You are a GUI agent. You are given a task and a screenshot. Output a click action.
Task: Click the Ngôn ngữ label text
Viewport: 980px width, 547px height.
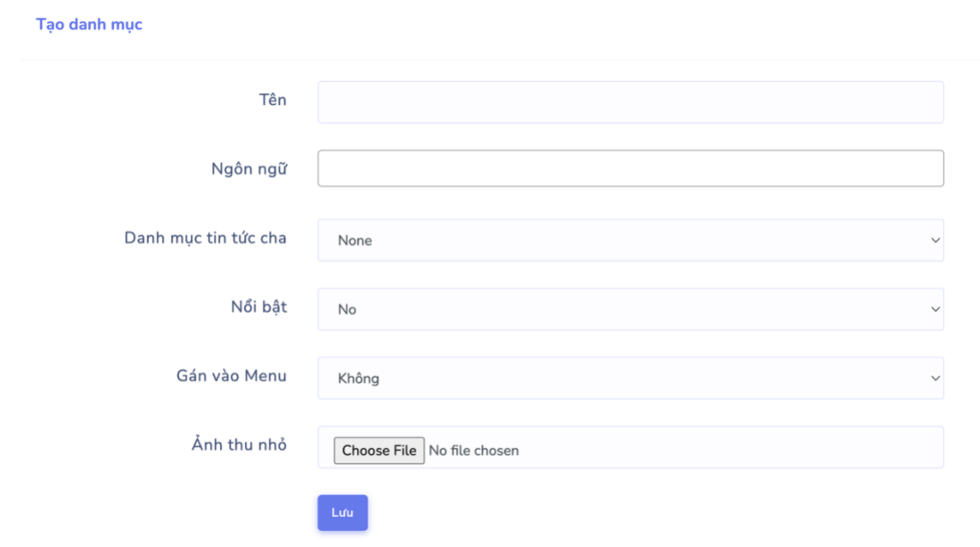pos(249,168)
